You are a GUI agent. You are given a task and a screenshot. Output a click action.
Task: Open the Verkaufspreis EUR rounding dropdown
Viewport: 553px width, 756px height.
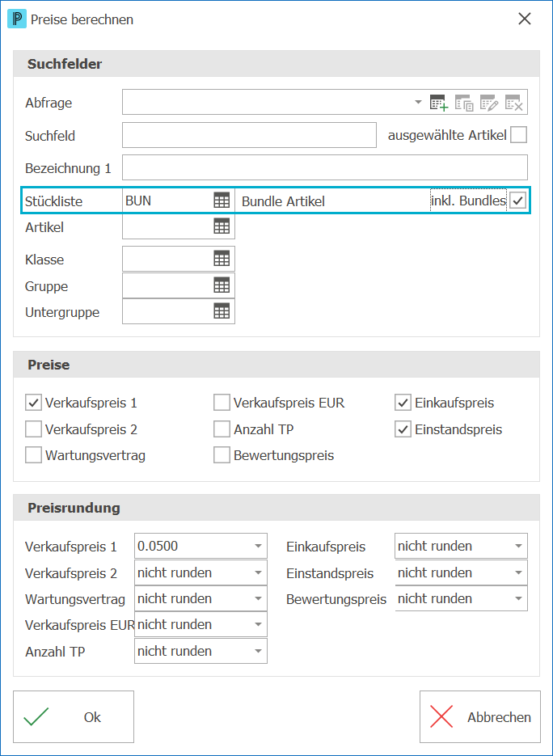tap(201, 624)
